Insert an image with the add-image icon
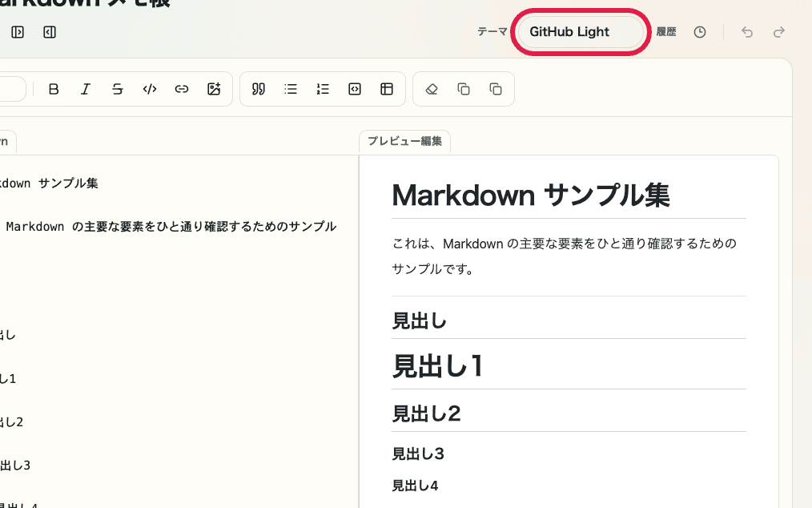 click(x=214, y=89)
